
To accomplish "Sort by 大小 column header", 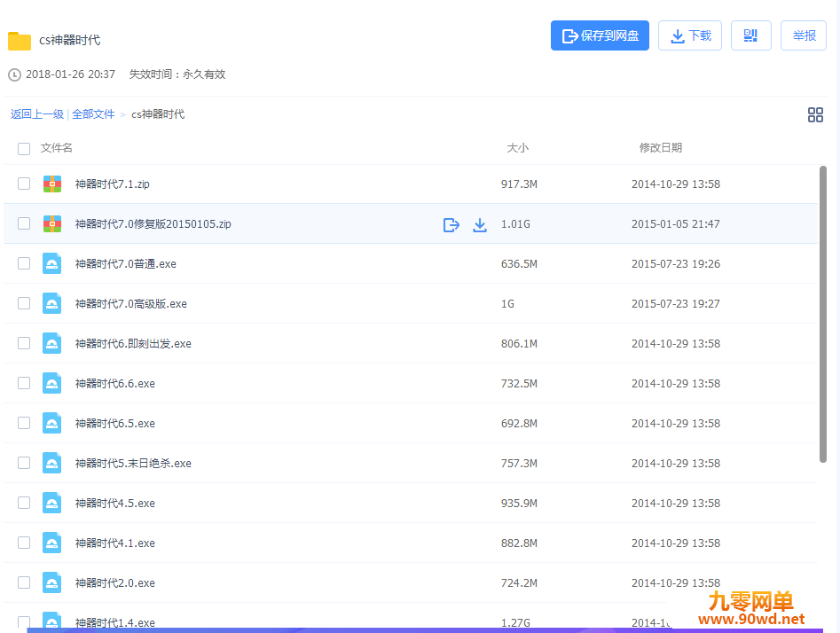I will [x=517, y=148].
